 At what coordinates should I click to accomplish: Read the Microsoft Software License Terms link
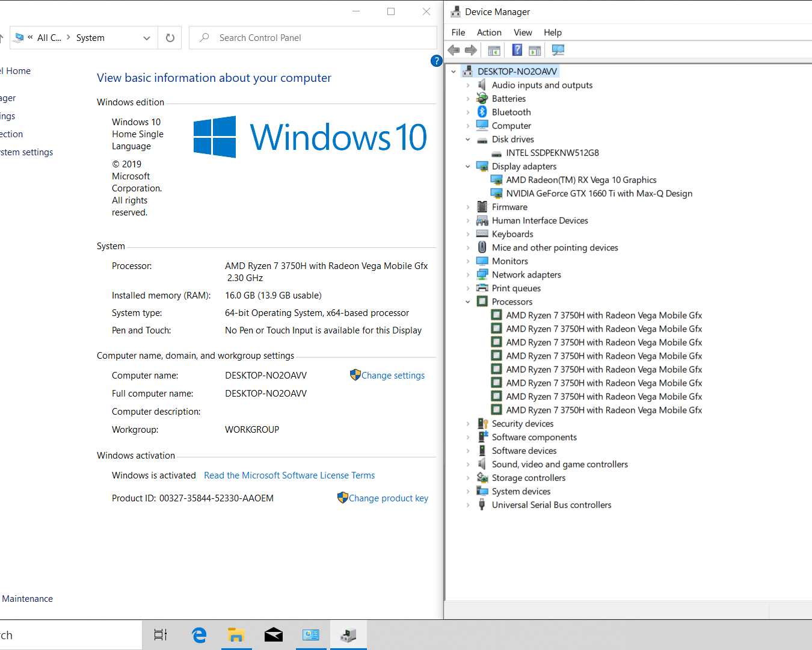[x=289, y=475]
